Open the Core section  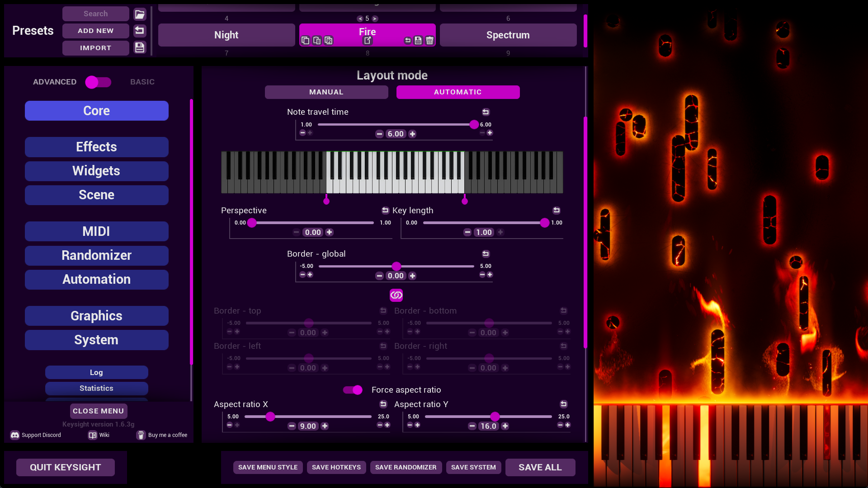coord(97,111)
